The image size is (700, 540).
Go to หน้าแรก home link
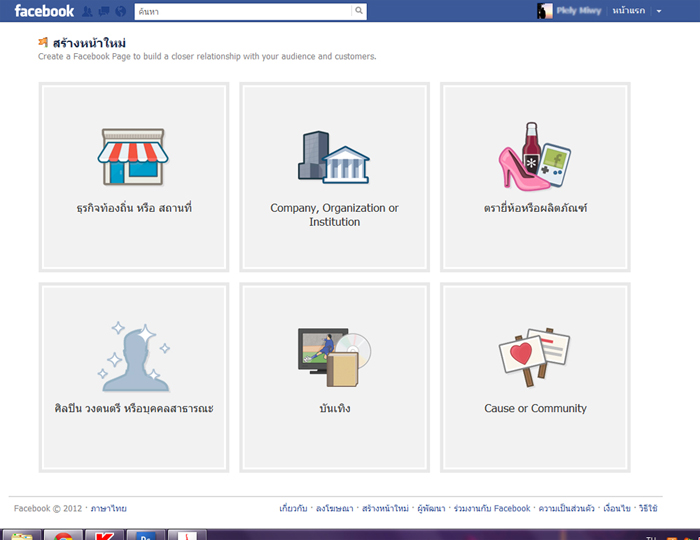tap(629, 11)
